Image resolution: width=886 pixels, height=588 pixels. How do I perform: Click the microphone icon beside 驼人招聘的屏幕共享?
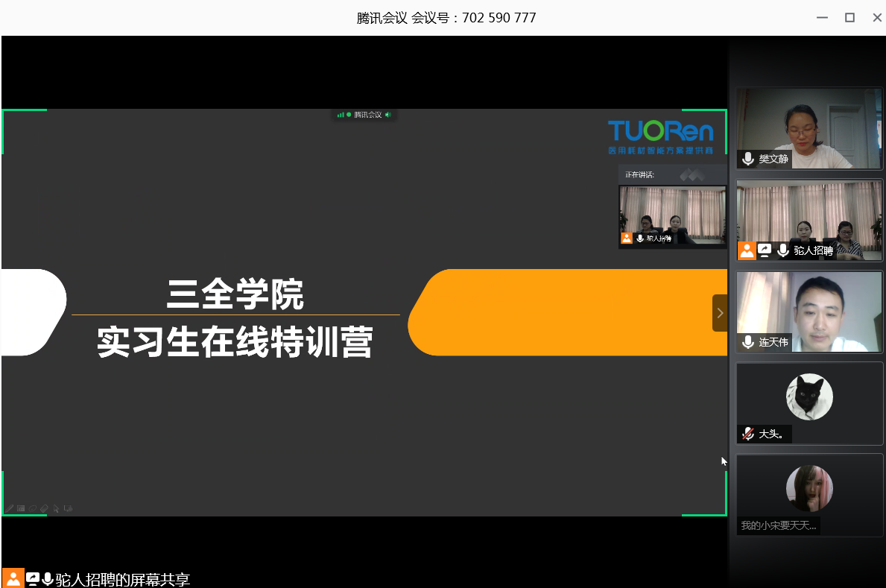click(x=48, y=579)
